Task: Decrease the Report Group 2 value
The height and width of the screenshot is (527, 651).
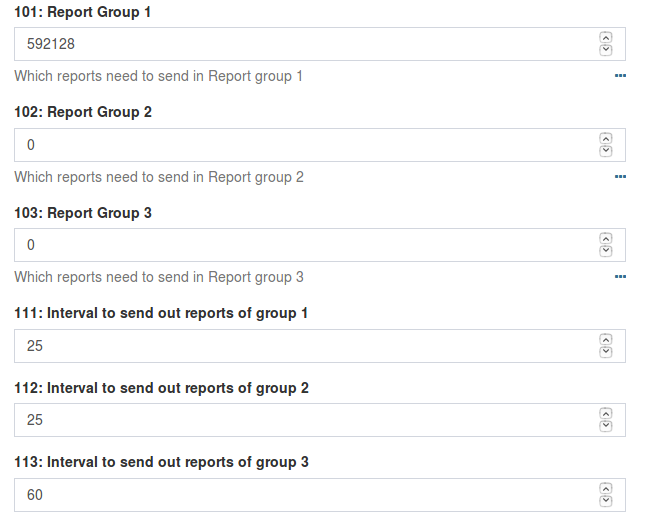Action: (605, 151)
